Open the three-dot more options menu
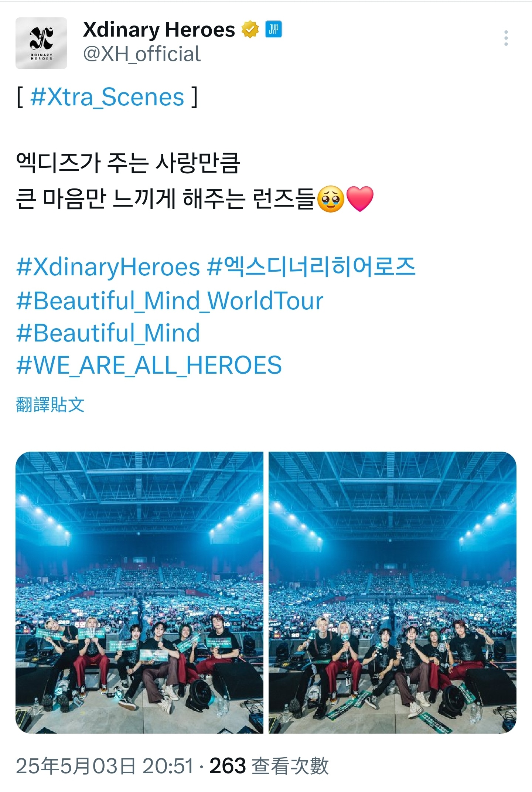The image size is (532, 792). pos(506,38)
